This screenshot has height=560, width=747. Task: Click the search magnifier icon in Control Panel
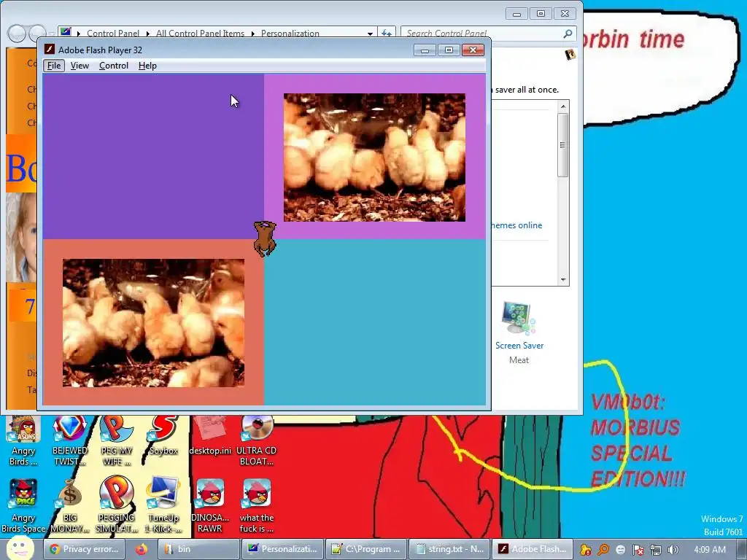pyautogui.click(x=568, y=34)
